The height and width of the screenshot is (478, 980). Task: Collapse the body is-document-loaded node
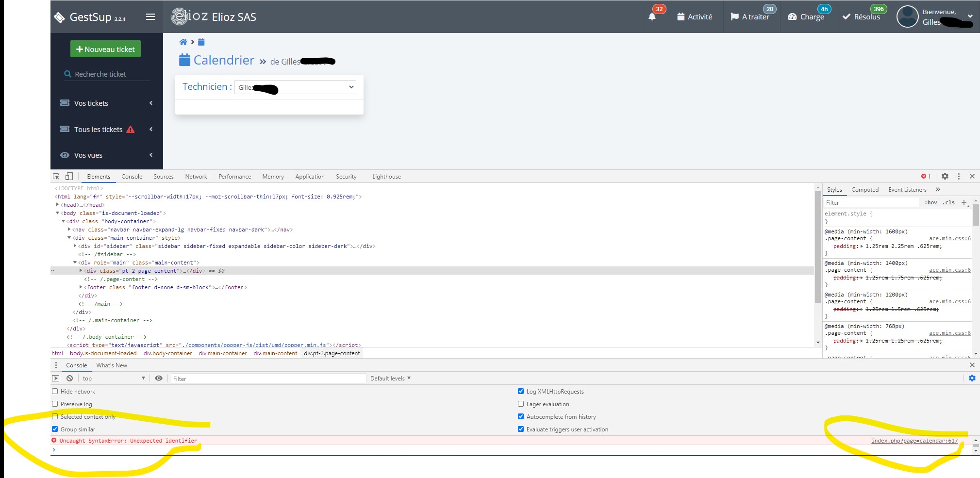[58, 213]
